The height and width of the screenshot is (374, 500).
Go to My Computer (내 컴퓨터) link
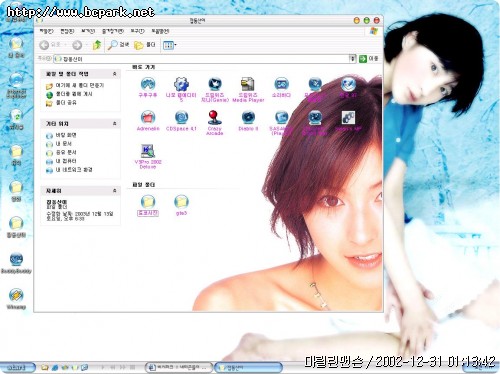click(61, 161)
